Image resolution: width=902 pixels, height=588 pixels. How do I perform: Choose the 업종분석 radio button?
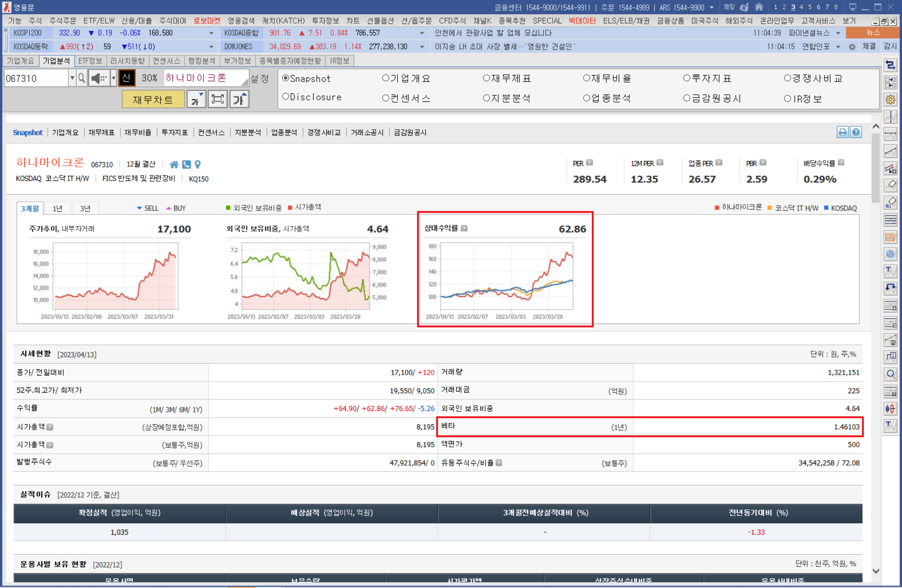pos(586,98)
